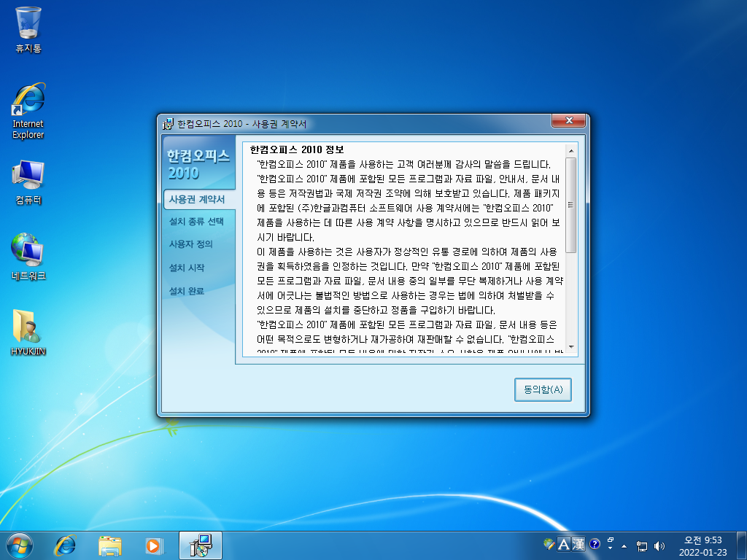Select the 설치 종류 선택 step

pyautogui.click(x=196, y=222)
